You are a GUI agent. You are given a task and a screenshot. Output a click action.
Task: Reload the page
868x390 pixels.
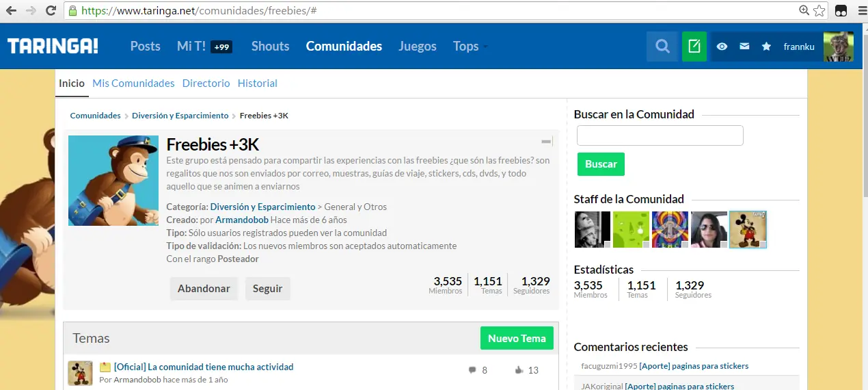[51, 11]
